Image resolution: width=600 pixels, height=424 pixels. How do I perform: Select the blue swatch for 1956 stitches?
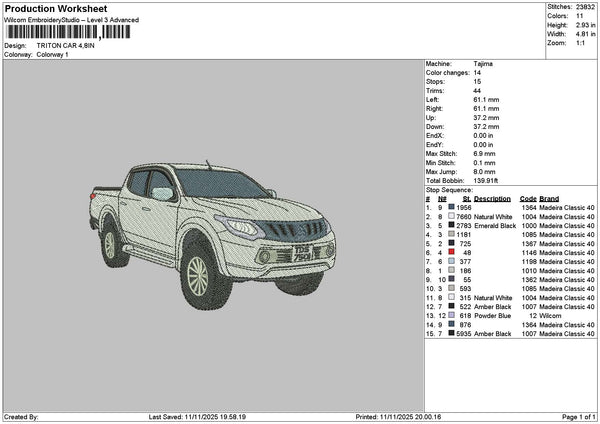pyautogui.click(x=452, y=207)
